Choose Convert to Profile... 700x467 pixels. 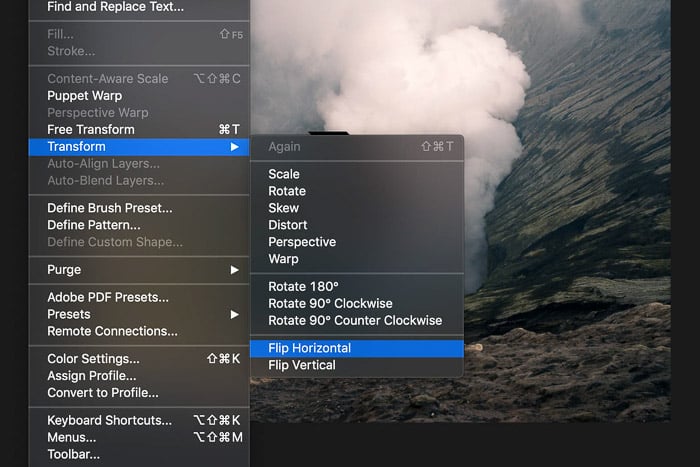(x=139, y=393)
